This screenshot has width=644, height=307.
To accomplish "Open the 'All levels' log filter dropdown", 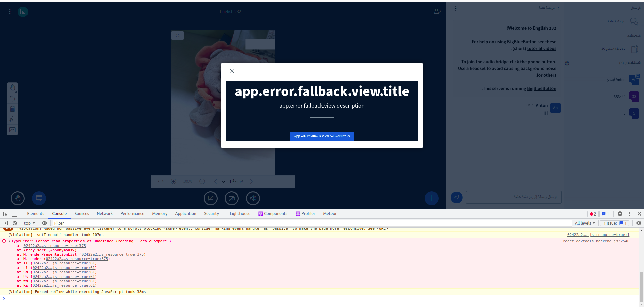I will [x=585, y=223].
